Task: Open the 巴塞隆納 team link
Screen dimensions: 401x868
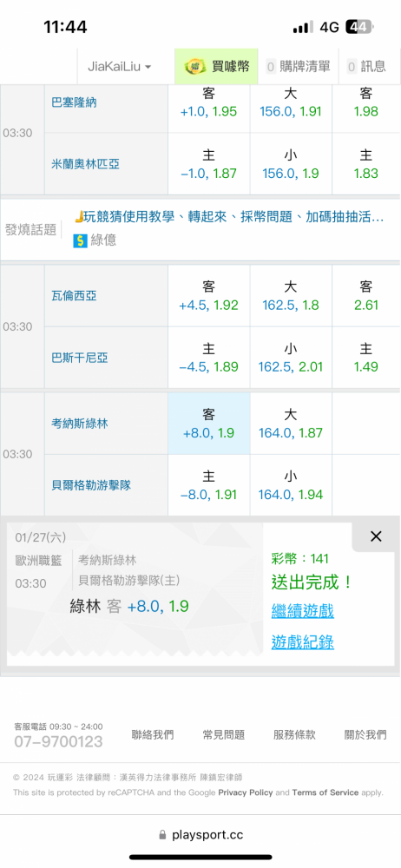Action: tap(74, 102)
